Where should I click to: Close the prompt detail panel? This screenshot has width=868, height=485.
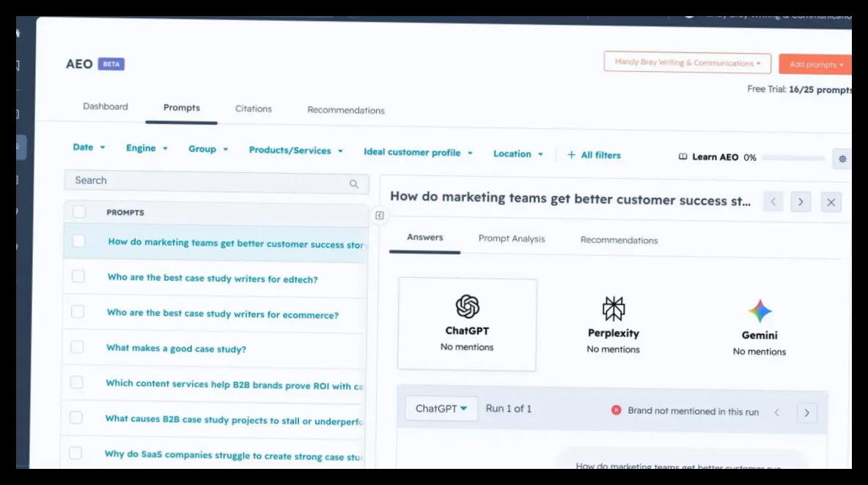[831, 202]
